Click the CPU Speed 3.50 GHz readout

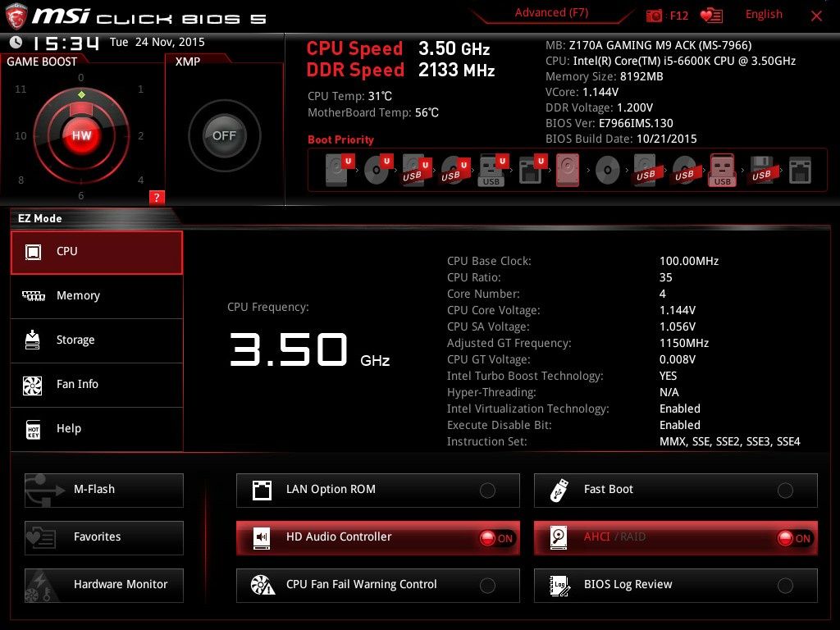tap(398, 48)
